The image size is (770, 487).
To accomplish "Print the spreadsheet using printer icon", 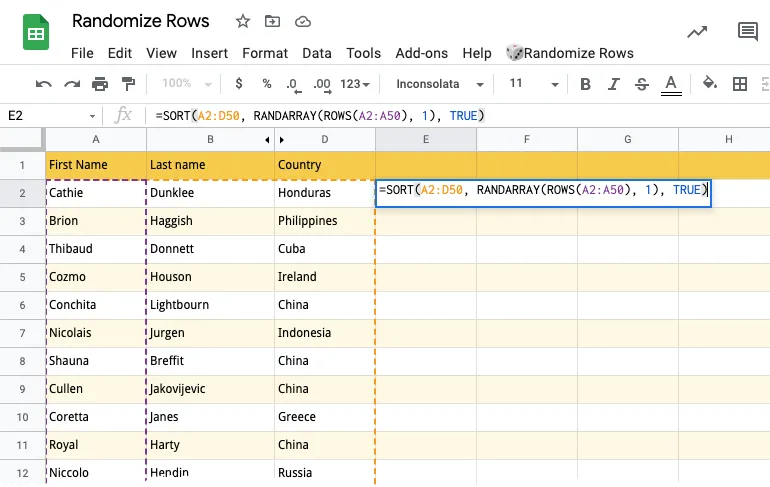I will click(100, 84).
